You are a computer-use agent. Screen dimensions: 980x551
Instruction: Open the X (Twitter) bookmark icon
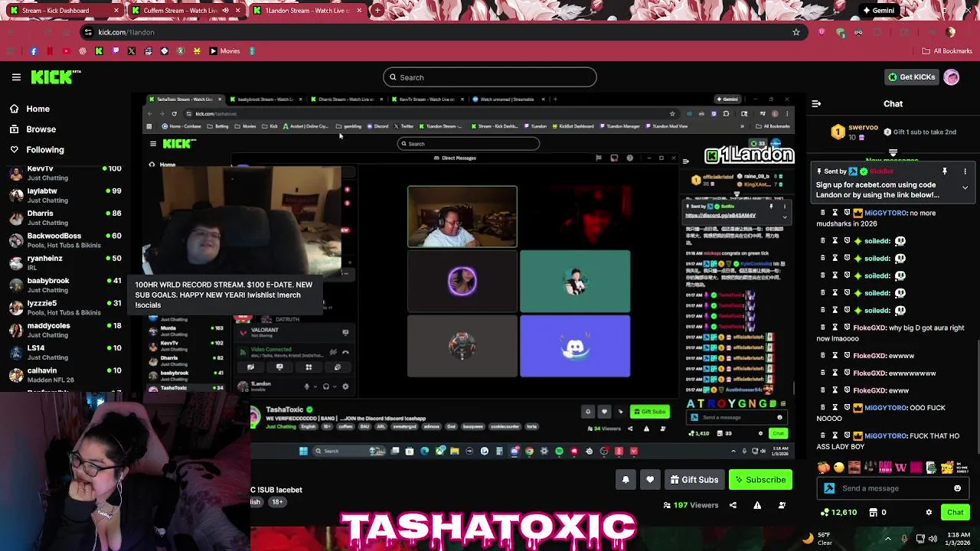132,51
